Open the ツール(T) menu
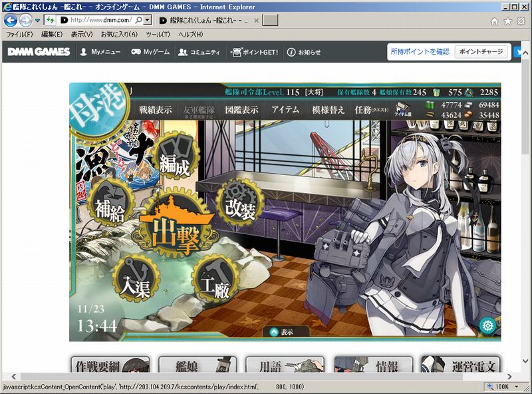532x394 pixels. point(158,35)
